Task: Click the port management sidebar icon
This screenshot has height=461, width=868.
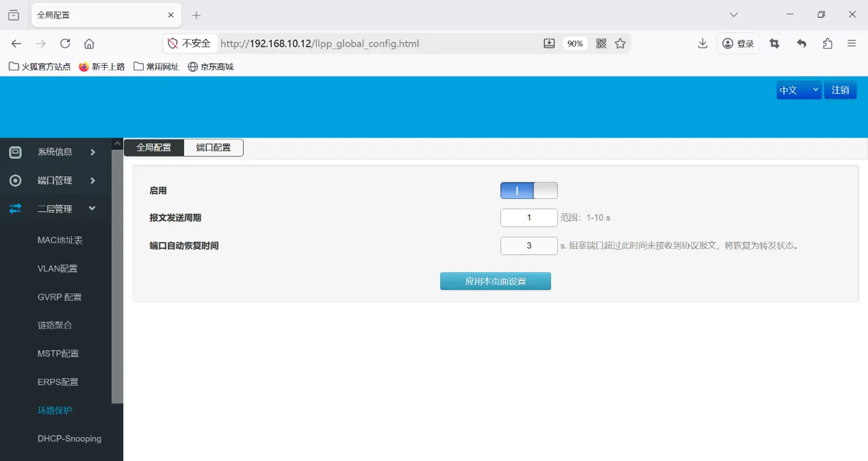Action: point(15,181)
